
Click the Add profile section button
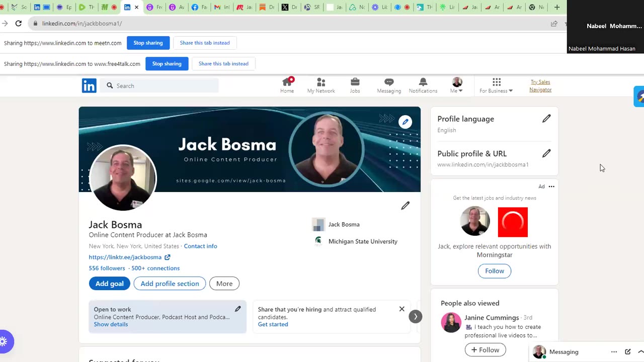pos(170,284)
